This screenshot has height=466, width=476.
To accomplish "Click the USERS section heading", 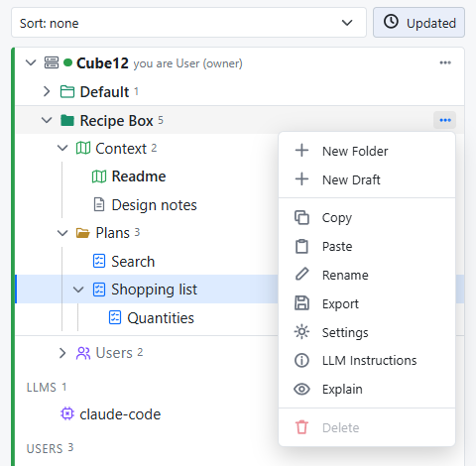I will pyautogui.click(x=45, y=448).
